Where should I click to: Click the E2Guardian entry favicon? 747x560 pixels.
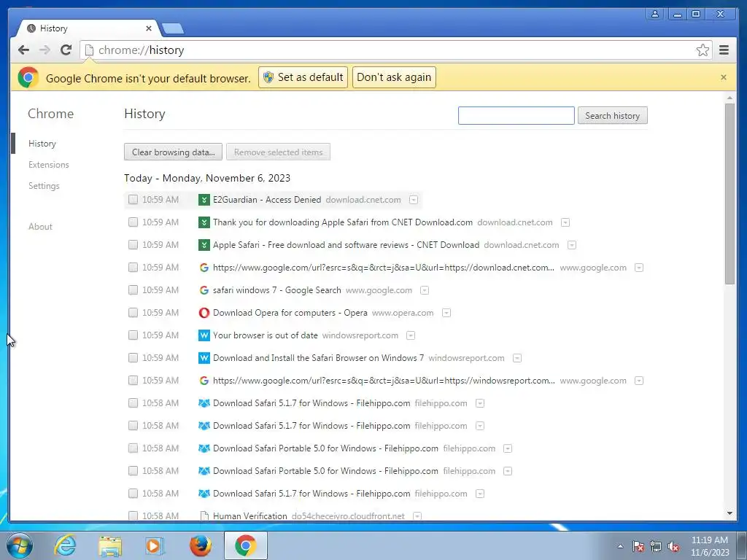(x=204, y=200)
